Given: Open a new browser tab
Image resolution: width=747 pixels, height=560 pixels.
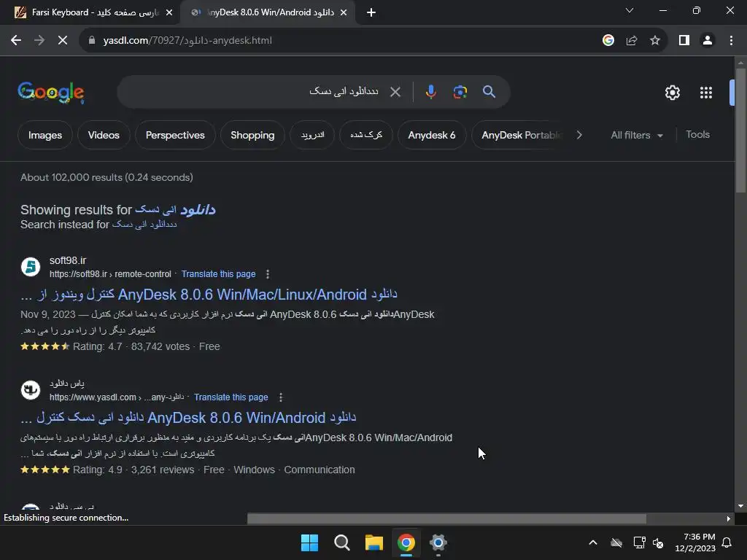Looking at the screenshot, I should click(371, 13).
